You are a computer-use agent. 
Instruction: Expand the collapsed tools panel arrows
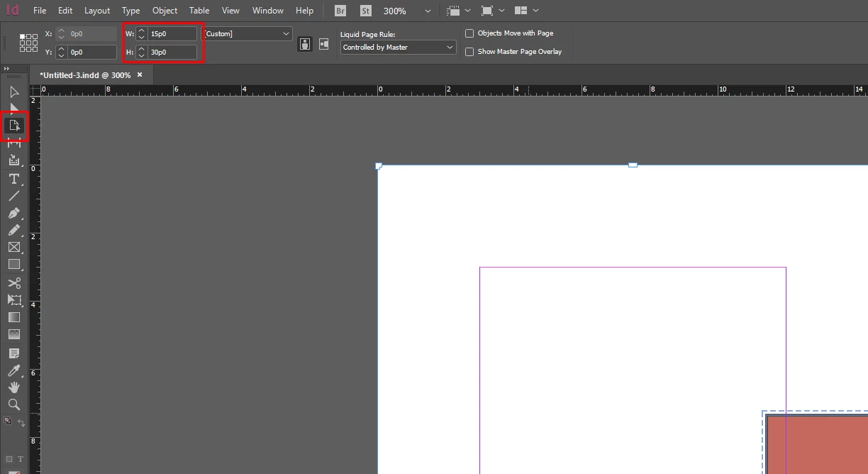[x=7, y=69]
